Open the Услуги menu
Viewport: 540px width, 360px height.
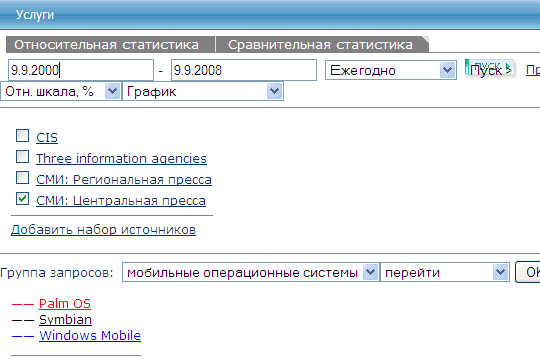pos(35,15)
